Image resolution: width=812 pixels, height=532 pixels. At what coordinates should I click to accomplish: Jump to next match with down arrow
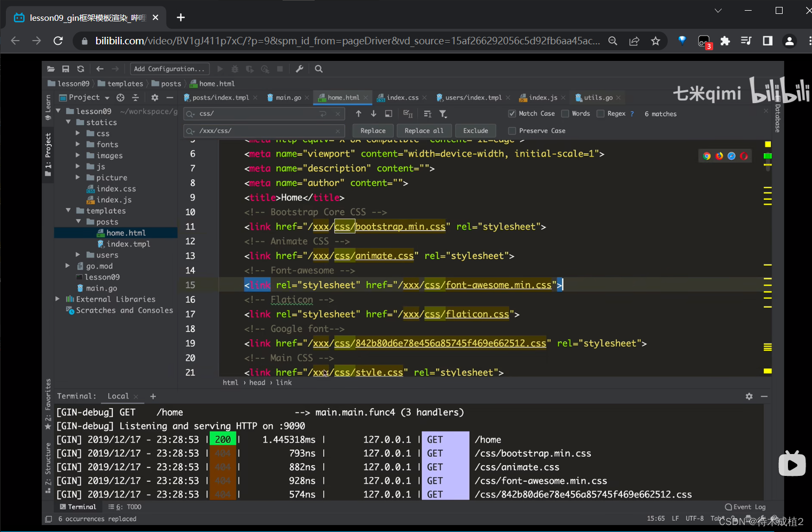[x=373, y=114]
